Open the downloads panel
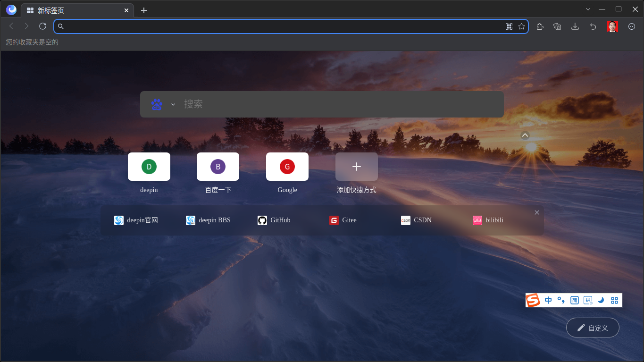The height and width of the screenshot is (362, 644). point(575,26)
